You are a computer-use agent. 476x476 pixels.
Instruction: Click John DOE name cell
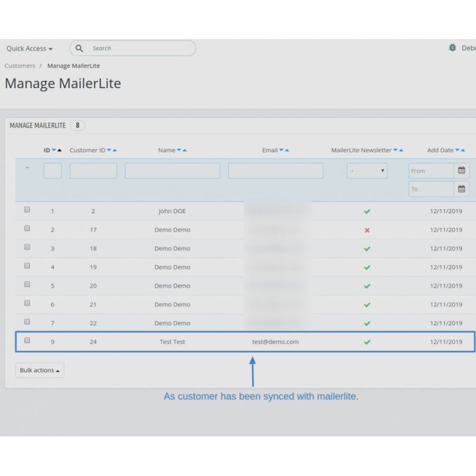point(172,211)
